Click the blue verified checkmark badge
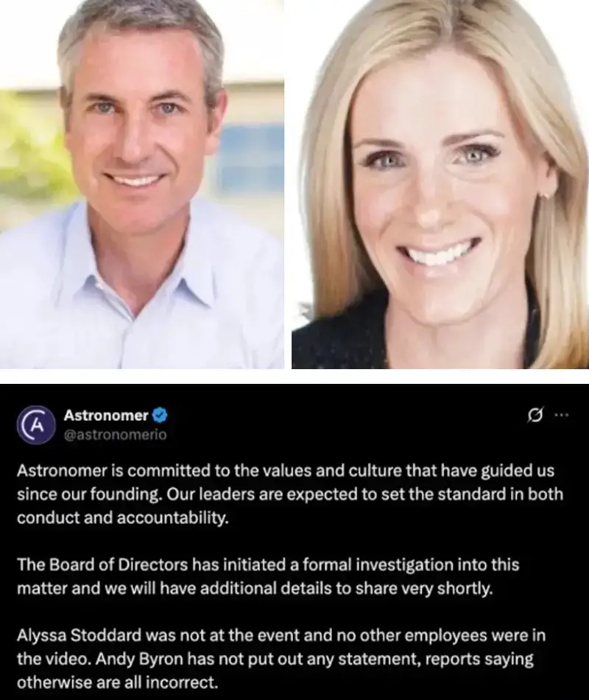589x700 pixels. pos(161,416)
